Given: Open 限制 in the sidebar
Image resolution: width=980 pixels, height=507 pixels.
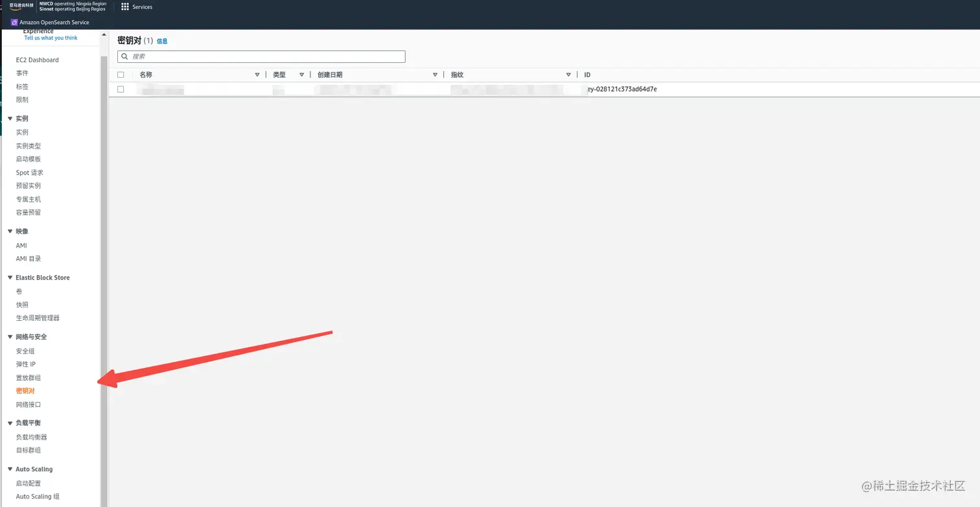Looking at the screenshot, I should (x=22, y=100).
